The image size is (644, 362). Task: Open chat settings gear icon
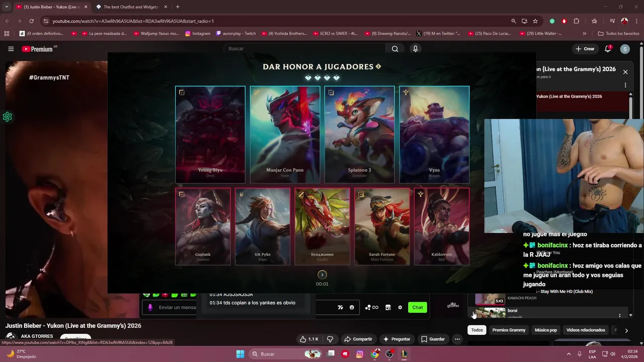point(400,307)
